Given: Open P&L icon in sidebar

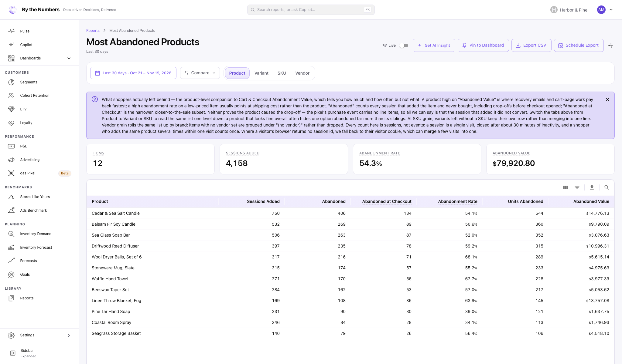Looking at the screenshot, I should click(x=11, y=146).
